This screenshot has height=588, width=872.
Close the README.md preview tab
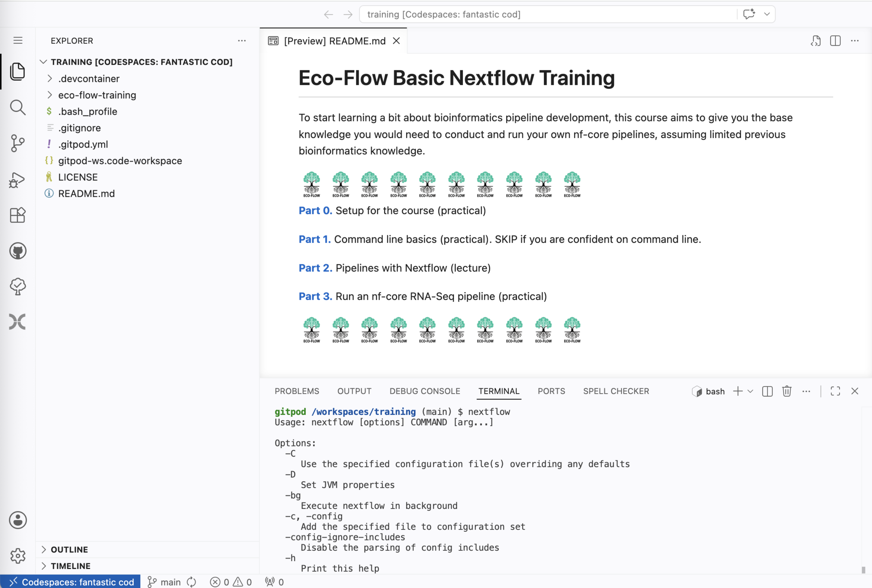396,41
